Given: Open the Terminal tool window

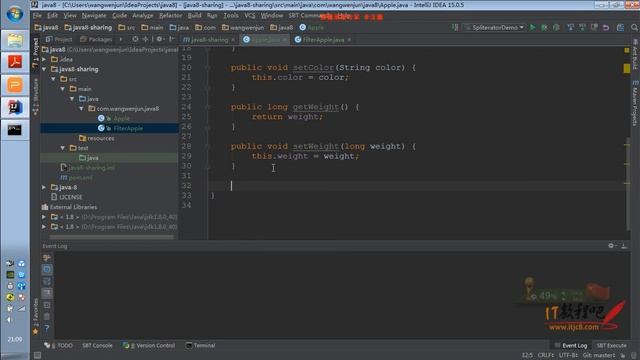Looking at the screenshot, I should [200, 345].
